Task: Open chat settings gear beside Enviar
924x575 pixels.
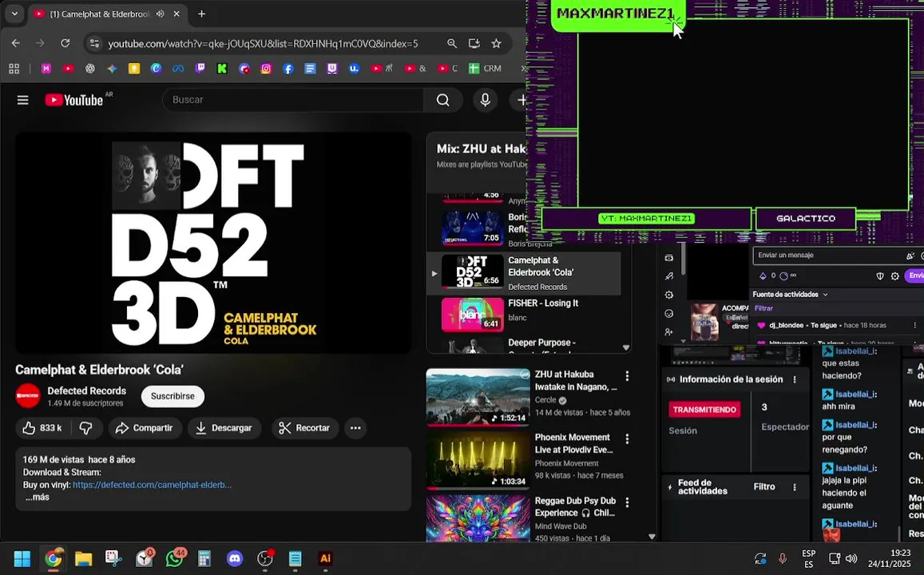Action: [x=895, y=276]
